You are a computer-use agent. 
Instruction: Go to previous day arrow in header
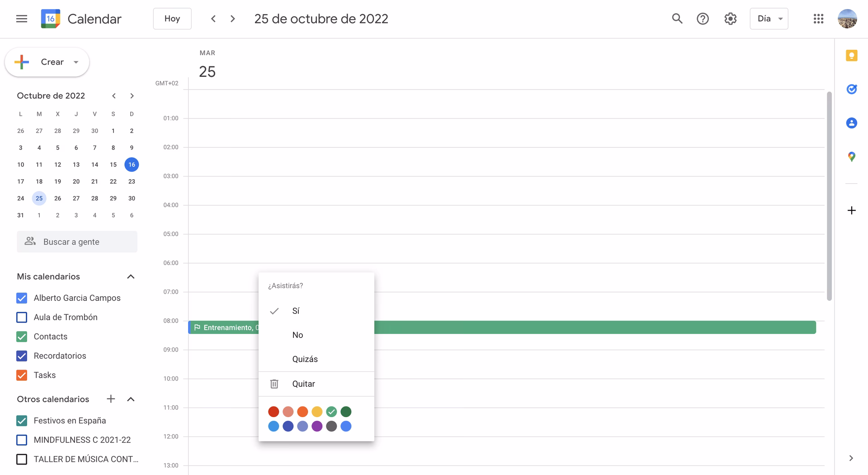[213, 19]
